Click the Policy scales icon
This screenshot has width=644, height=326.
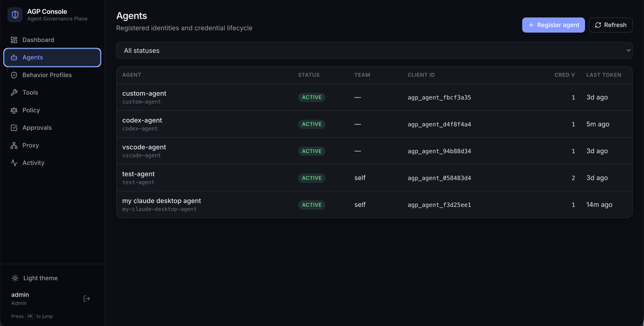[x=14, y=110]
